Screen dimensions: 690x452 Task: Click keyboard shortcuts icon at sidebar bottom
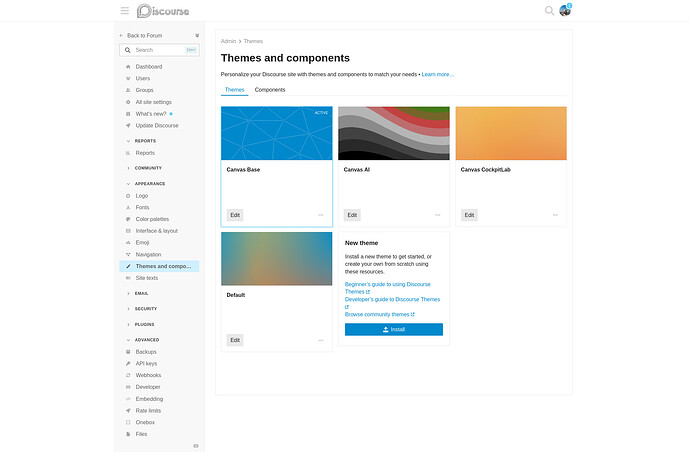tap(196, 446)
